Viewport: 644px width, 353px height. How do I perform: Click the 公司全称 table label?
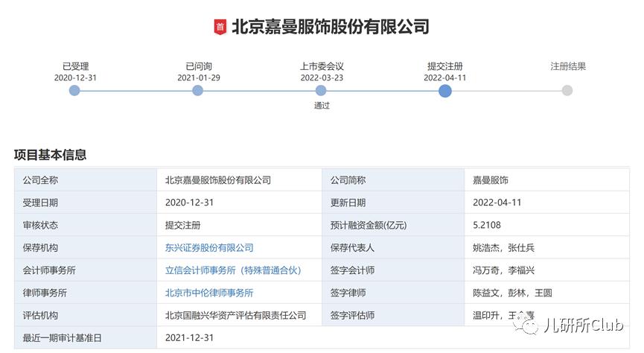(40, 180)
